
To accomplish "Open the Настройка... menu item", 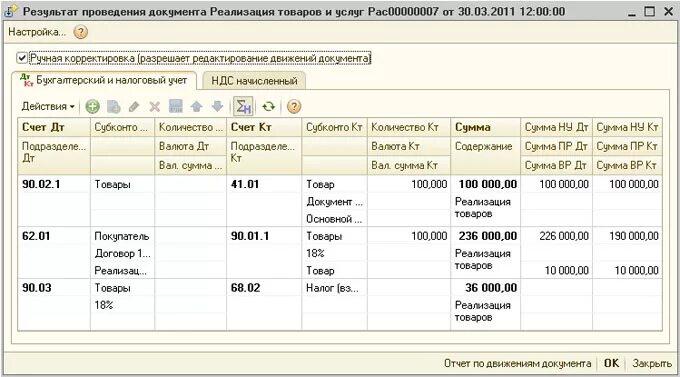I will tap(37, 32).
